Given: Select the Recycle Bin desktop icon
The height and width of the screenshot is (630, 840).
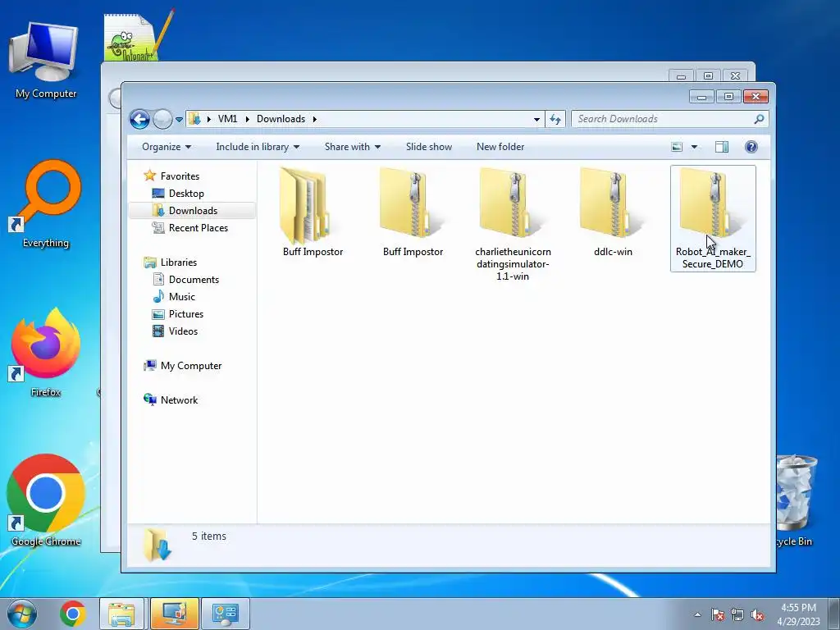Looking at the screenshot, I should point(796,501).
